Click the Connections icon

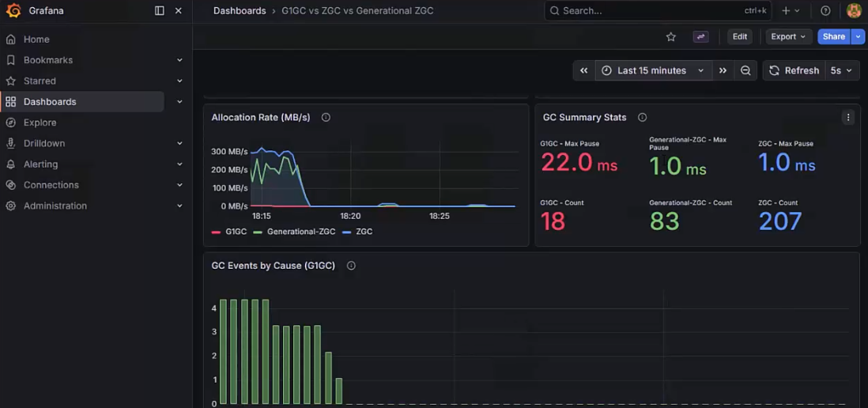tap(10, 185)
